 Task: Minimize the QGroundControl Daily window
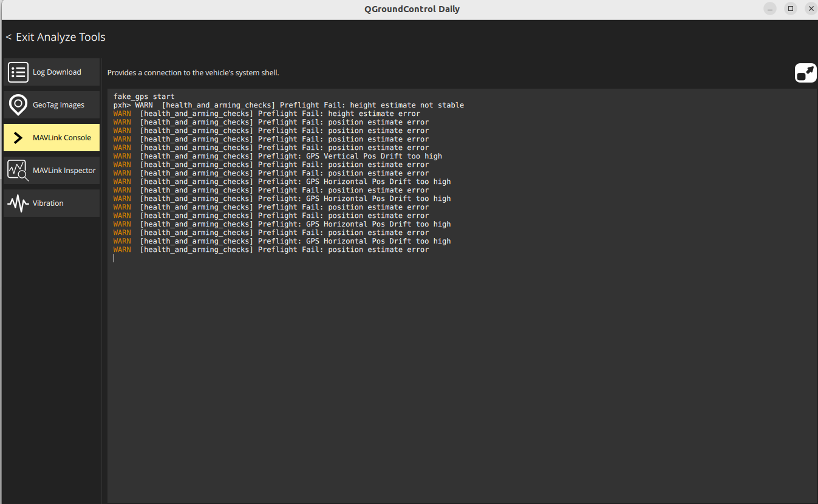pos(770,9)
